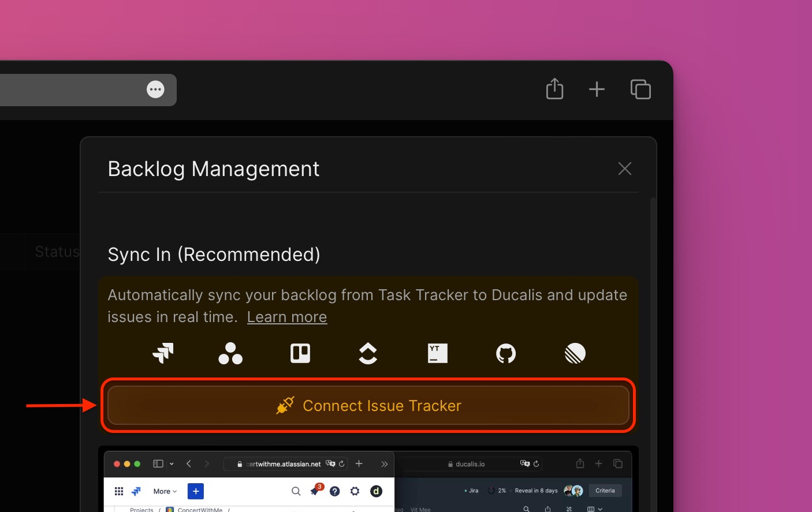Click the atlassian.net address bar in preview
Viewport: 812px width, 512px height.
point(285,464)
